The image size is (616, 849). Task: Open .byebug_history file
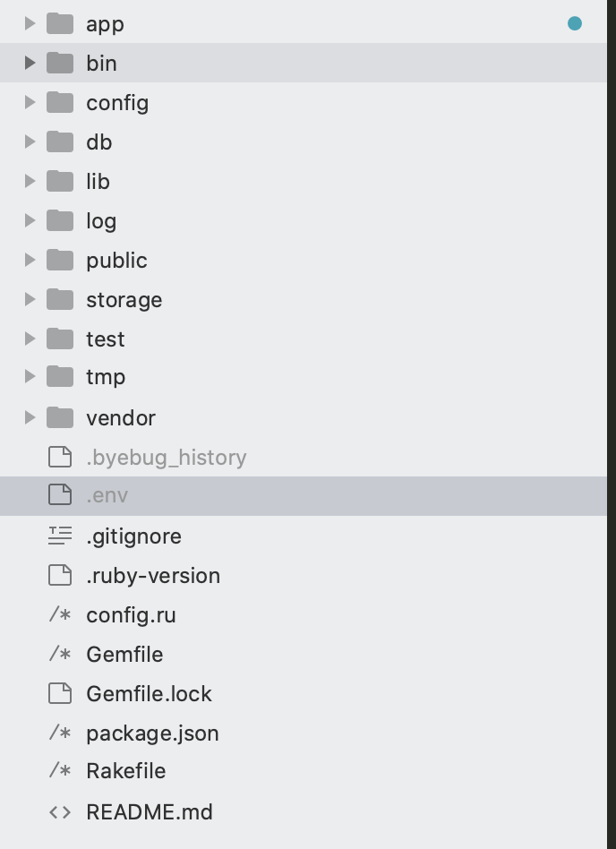[x=167, y=458]
